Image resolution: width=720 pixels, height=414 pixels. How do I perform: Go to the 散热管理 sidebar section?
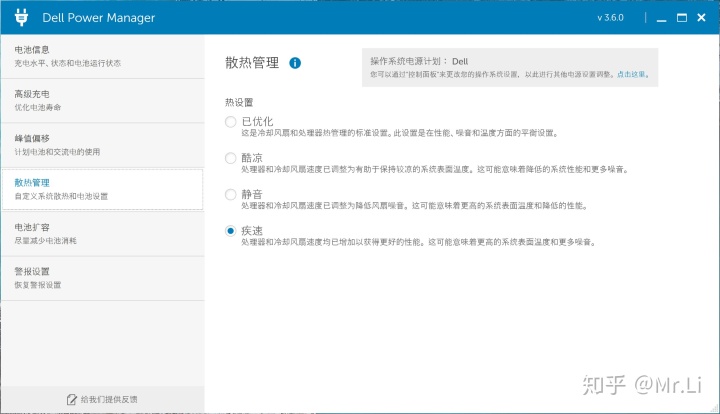pyautogui.click(x=102, y=189)
